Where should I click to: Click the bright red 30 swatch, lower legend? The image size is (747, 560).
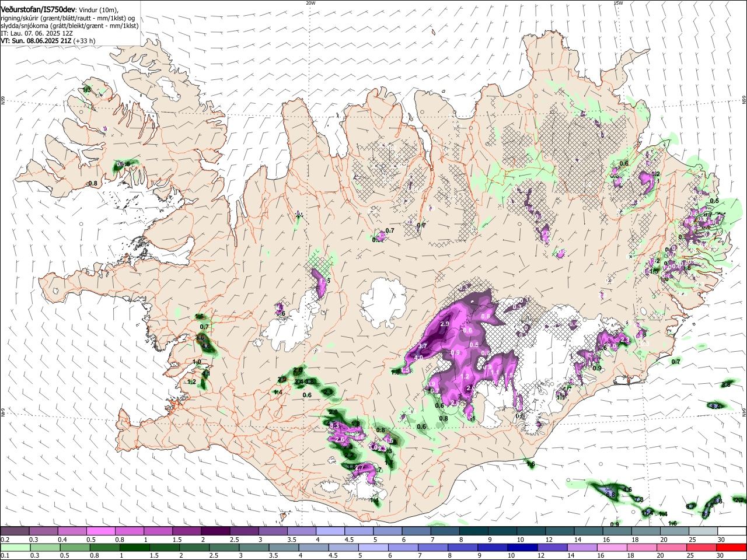(x=731, y=547)
